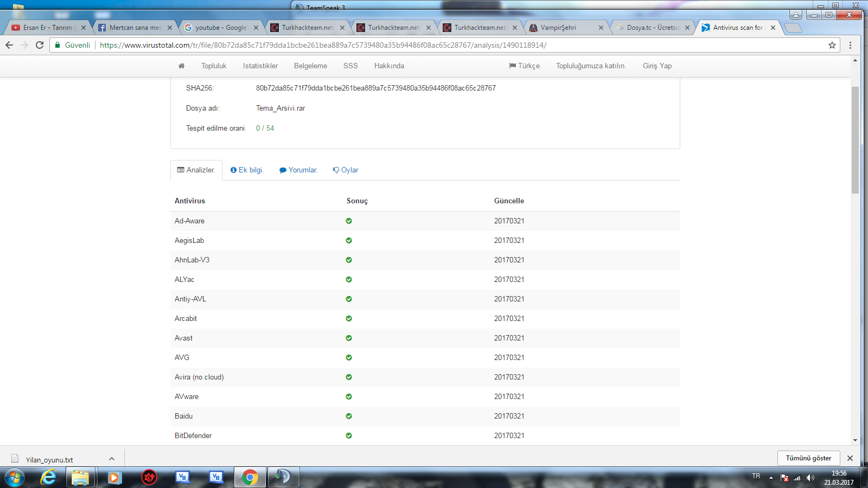868x488 pixels.
Task: Switch to the VampirŞehri browser tab
Action: click(x=566, y=28)
